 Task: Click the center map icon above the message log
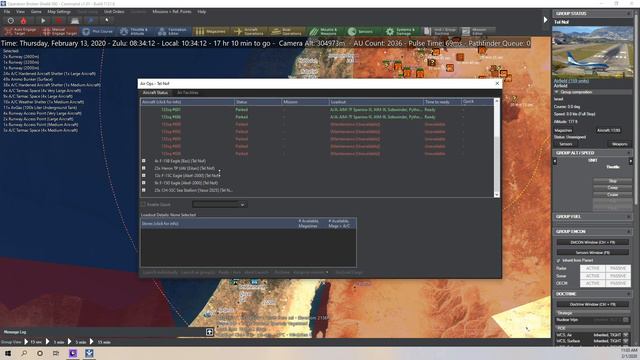pos(209,332)
